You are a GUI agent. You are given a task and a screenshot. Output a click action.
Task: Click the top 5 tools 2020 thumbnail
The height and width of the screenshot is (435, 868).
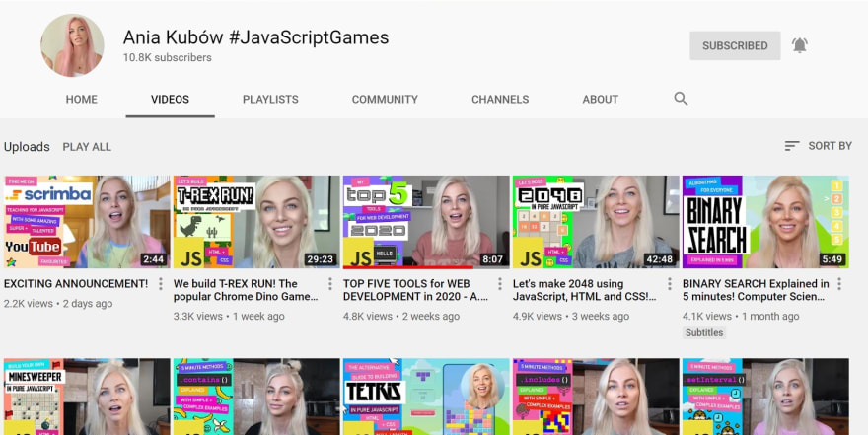click(x=426, y=222)
